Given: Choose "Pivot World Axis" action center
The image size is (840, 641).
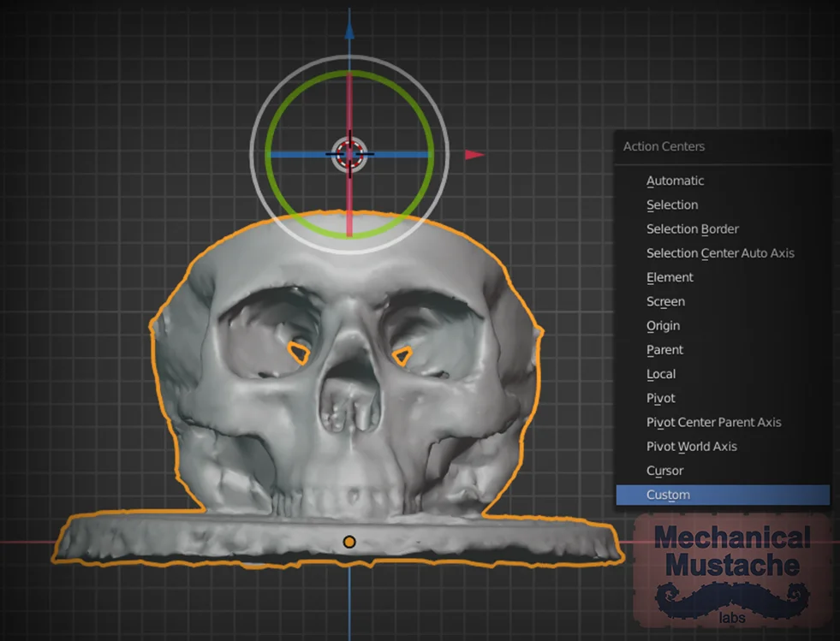Looking at the screenshot, I should 691,446.
